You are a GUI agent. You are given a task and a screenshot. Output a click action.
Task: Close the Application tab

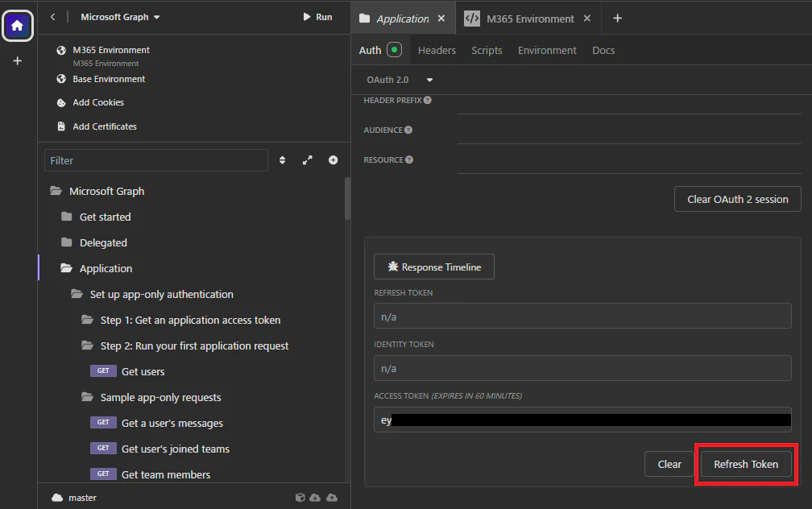point(441,19)
